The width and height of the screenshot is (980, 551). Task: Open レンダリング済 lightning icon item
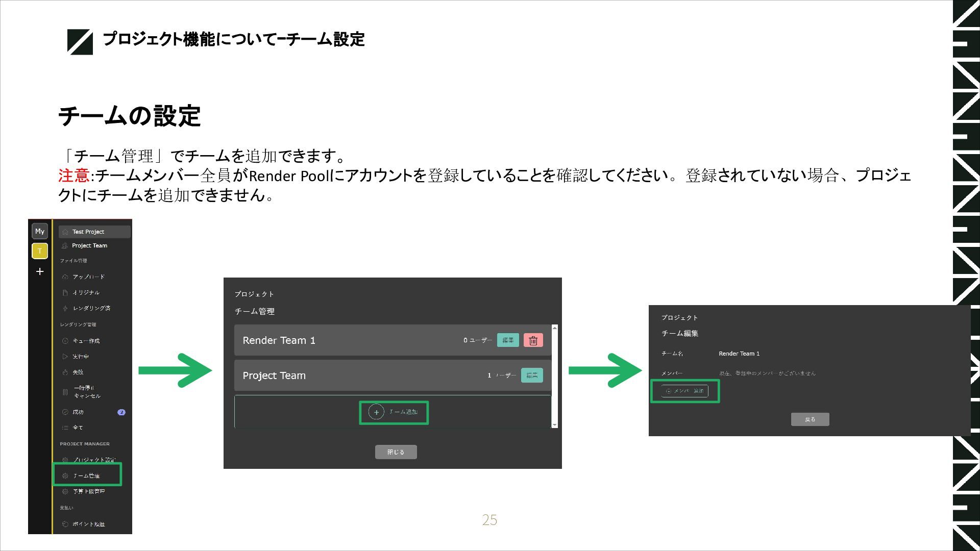65,308
